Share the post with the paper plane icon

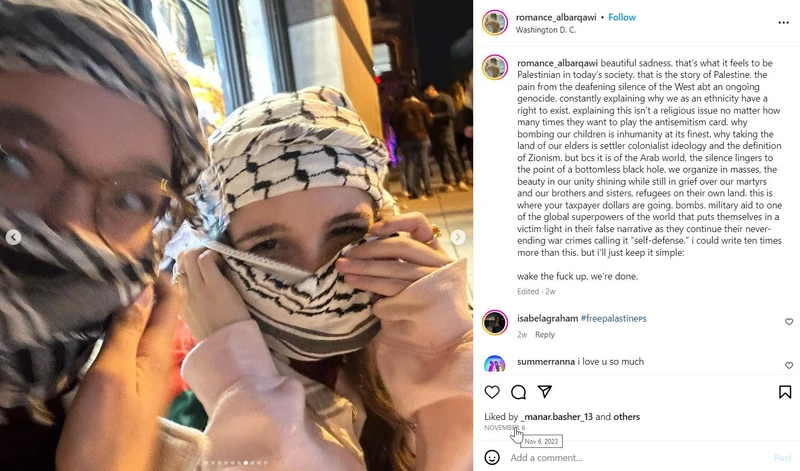[545, 391]
